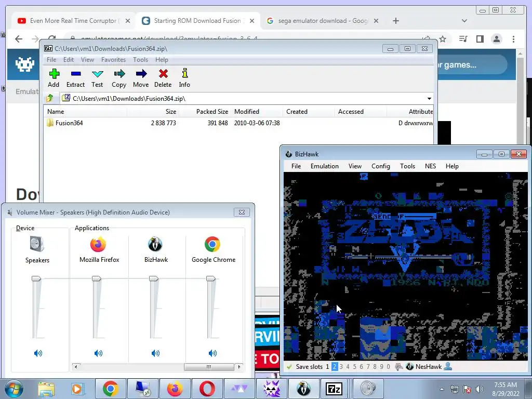
Task: Select BizHawk save slot 3
Action: point(341,367)
